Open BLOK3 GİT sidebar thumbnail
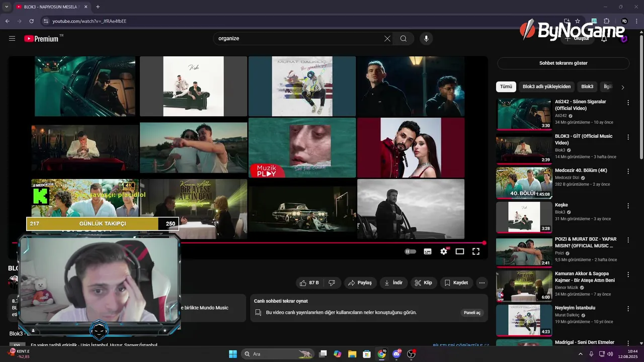The image size is (644, 362). tap(524, 148)
